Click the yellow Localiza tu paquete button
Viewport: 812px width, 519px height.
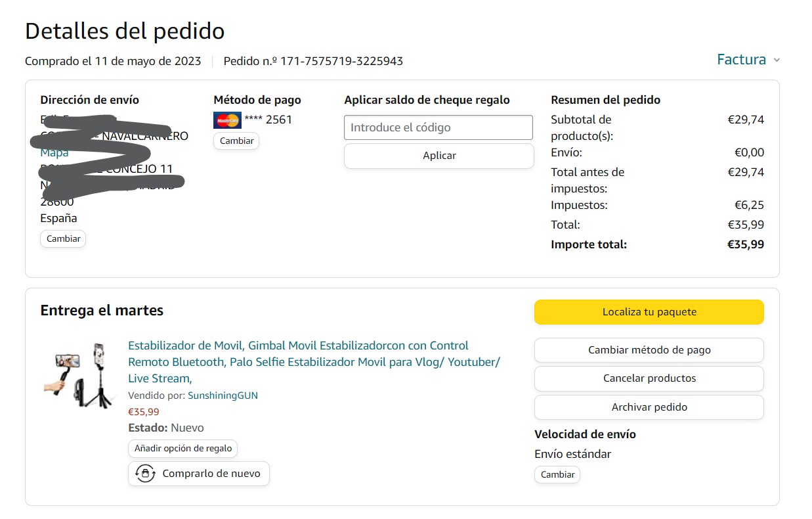pyautogui.click(x=649, y=312)
